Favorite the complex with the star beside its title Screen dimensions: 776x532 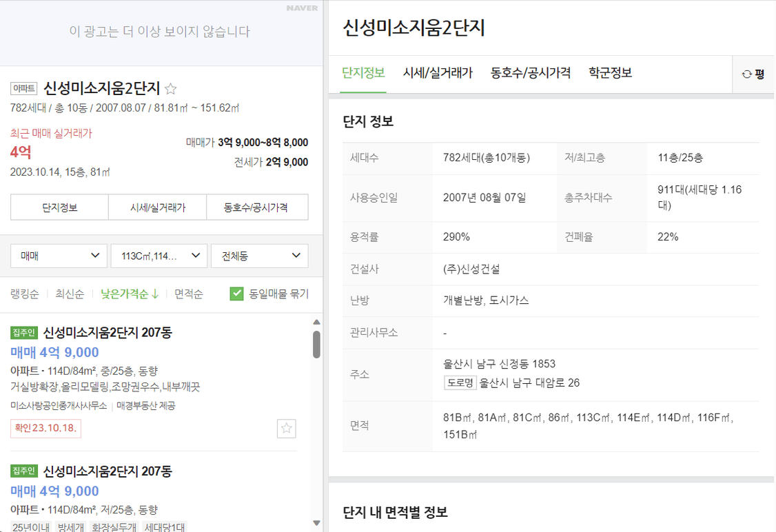[171, 89]
